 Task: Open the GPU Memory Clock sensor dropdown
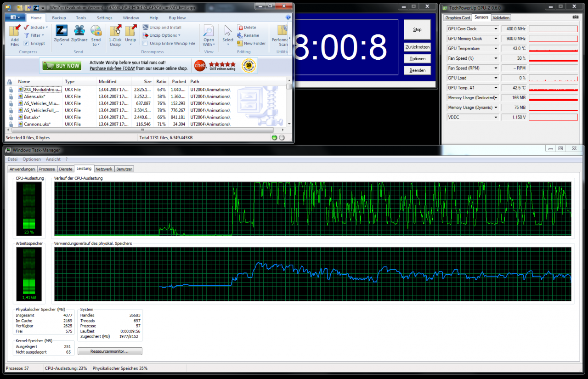pyautogui.click(x=496, y=39)
